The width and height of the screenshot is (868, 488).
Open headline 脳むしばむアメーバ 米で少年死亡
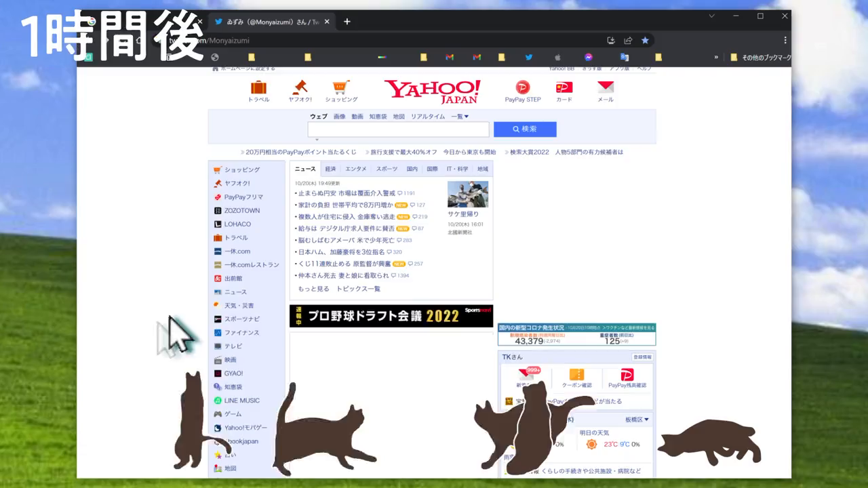coord(346,240)
